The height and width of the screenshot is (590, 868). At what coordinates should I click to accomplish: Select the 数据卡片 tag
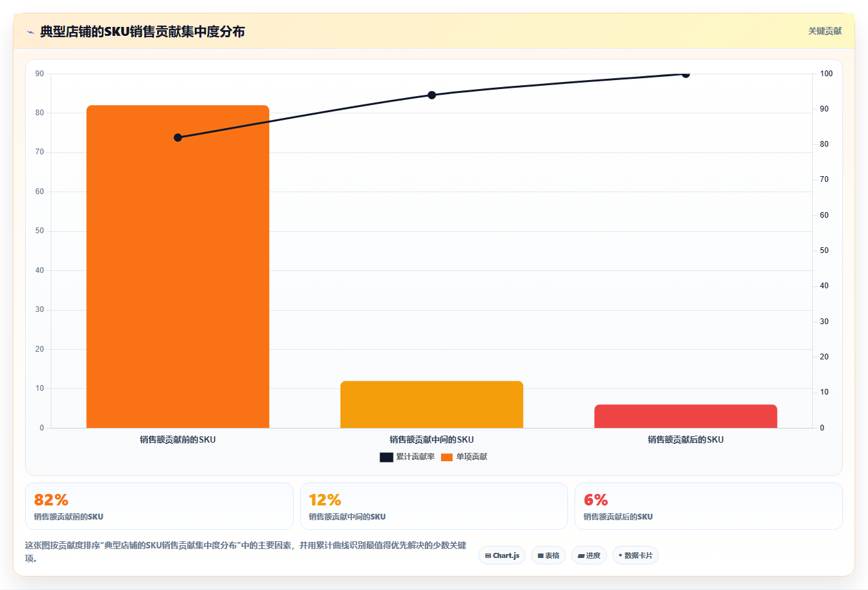[635, 555]
